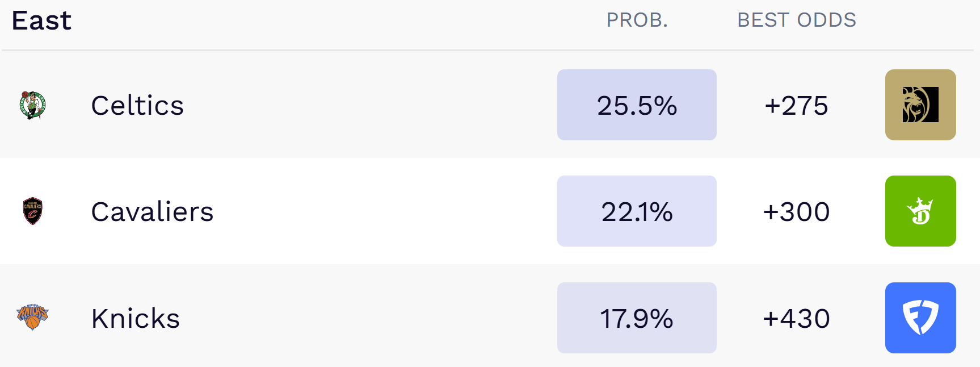Image resolution: width=980 pixels, height=367 pixels.
Task: Select the Cavaliers team name
Action: (x=152, y=212)
